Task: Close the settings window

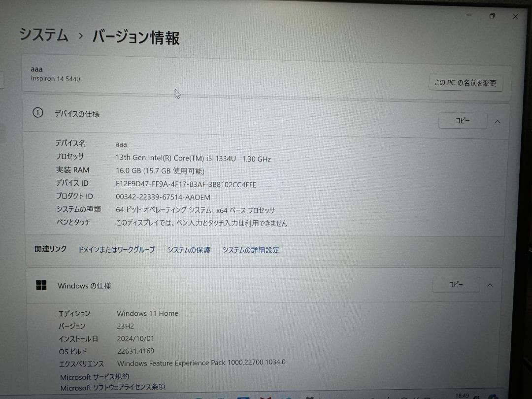Action: 515,16
